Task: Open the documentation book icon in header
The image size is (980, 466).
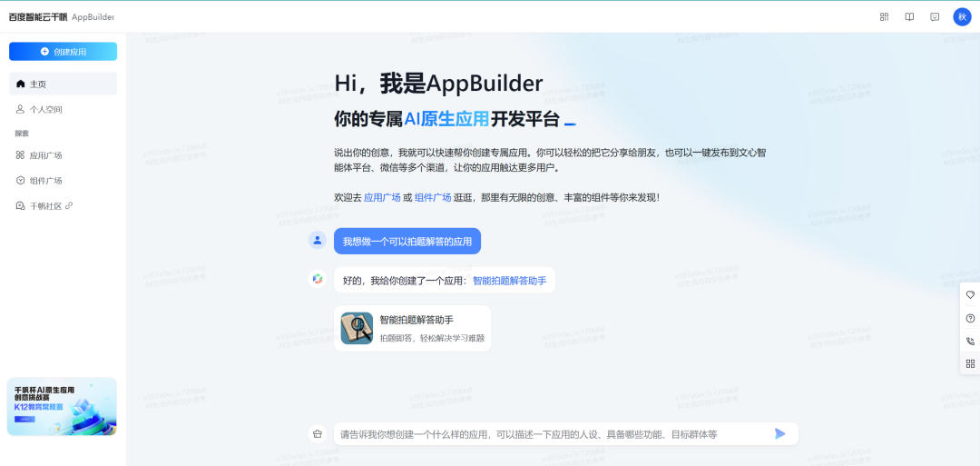Action: coord(909,17)
